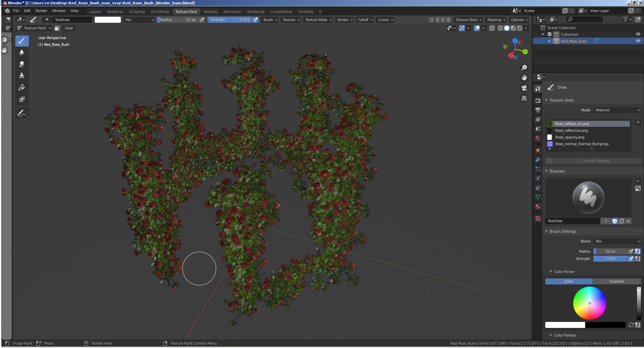The width and height of the screenshot is (644, 348).
Task: Open the Active Tool properties tab
Action: tap(538, 89)
